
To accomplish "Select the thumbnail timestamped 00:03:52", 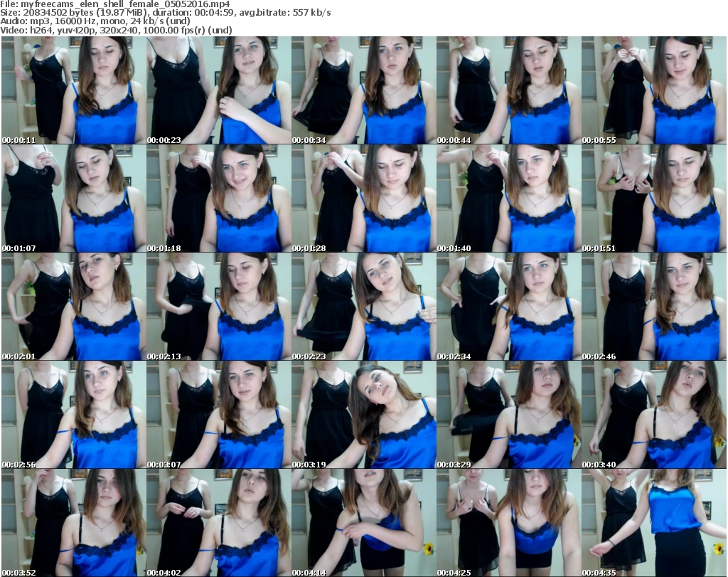I will click(x=74, y=523).
